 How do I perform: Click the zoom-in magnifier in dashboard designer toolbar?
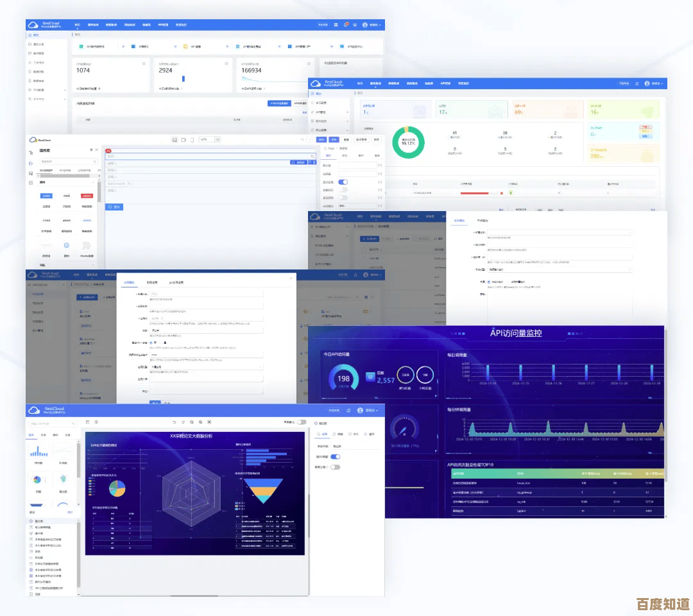200,422
